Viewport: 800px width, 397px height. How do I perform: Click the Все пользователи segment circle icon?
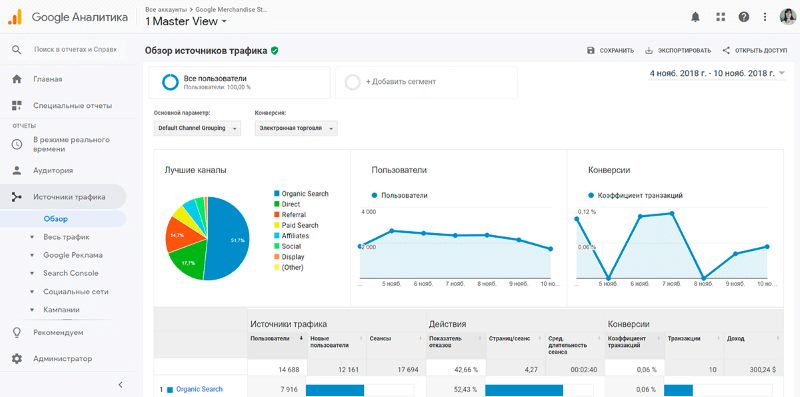[170, 82]
